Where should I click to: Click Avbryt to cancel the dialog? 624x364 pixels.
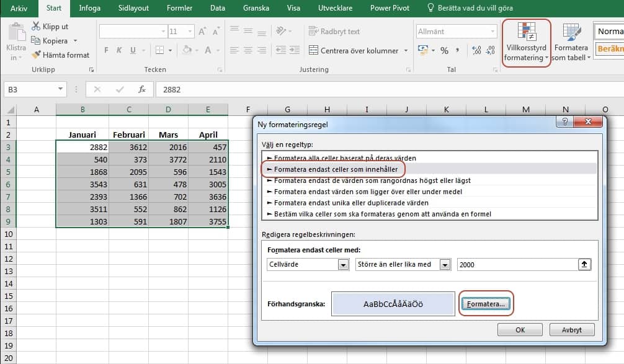tap(571, 330)
